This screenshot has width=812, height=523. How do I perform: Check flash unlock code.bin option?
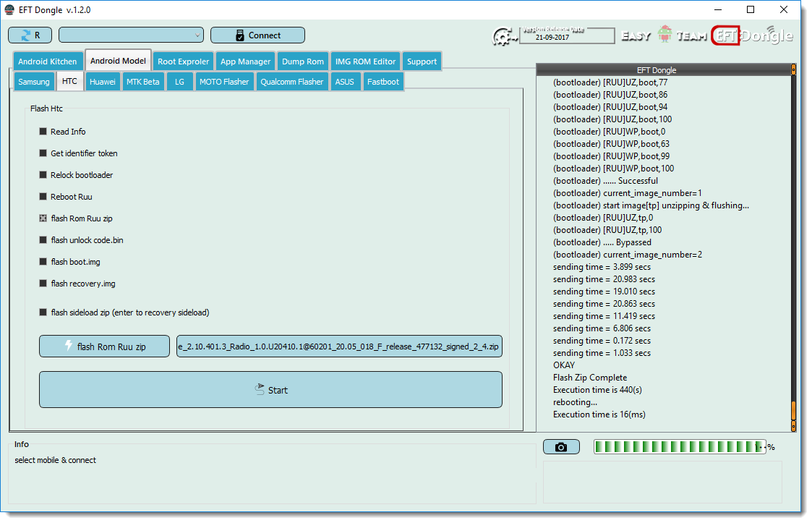43,240
